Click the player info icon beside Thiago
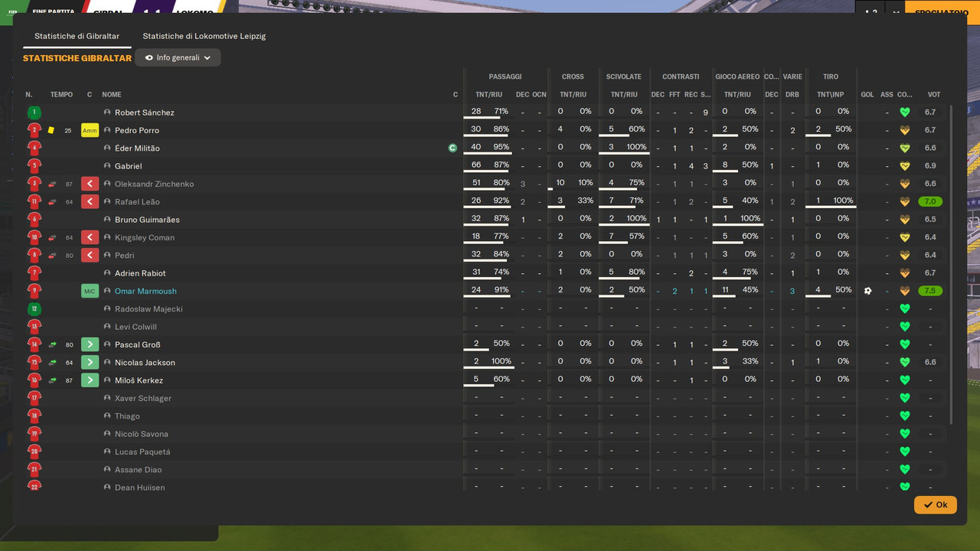This screenshot has height=551, width=980. click(x=107, y=416)
